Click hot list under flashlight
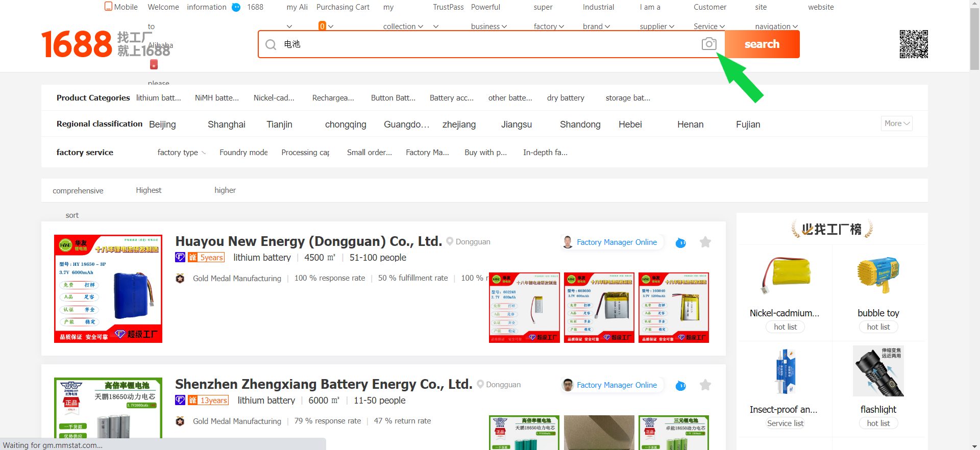This screenshot has height=450, width=980. click(878, 423)
